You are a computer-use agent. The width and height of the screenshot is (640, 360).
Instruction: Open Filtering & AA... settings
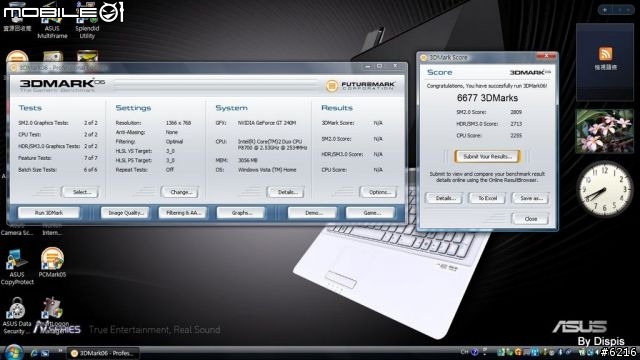(x=183, y=213)
